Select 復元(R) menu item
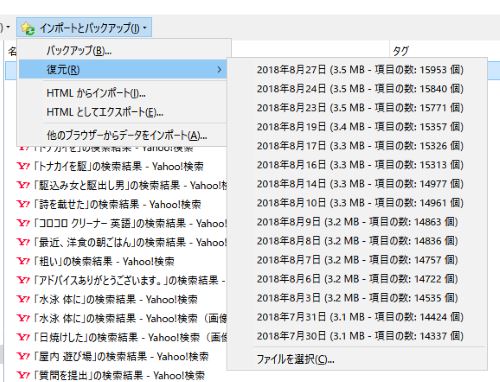 click(x=123, y=70)
